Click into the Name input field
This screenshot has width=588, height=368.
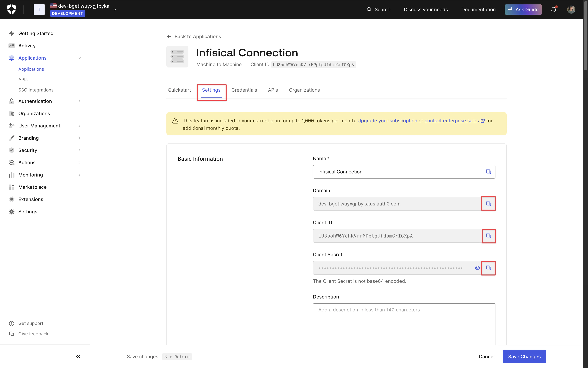coord(404,172)
